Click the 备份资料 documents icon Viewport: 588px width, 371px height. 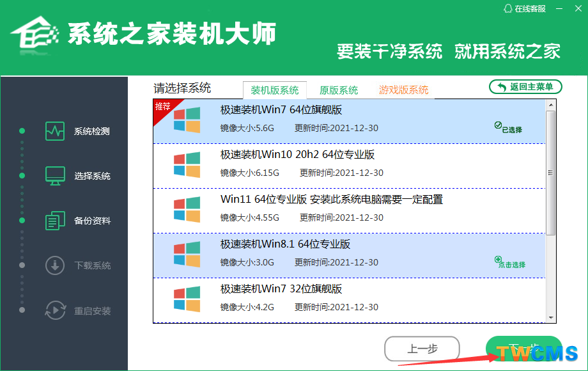click(x=55, y=220)
